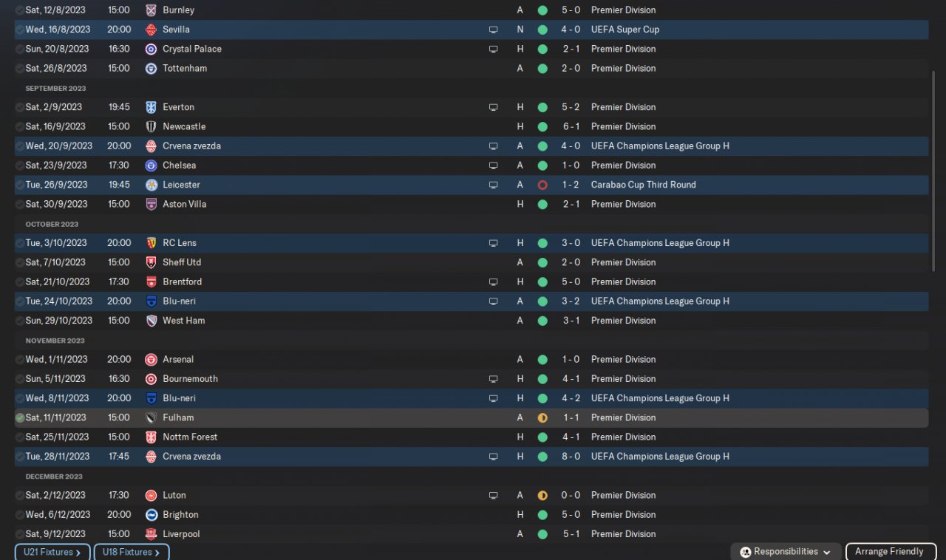Viewport: 946px width, 560px height.
Task: Click the Burnley club badge icon
Action: (151, 10)
